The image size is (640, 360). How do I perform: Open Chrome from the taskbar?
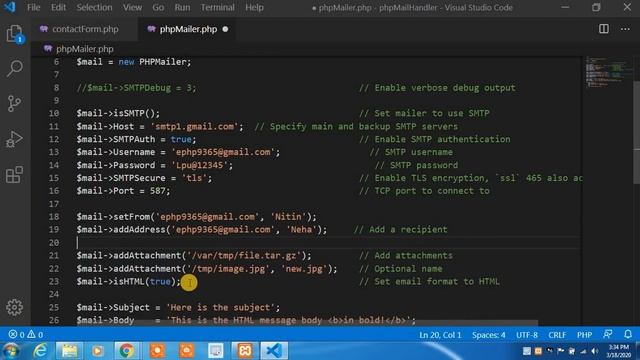pos(127,351)
